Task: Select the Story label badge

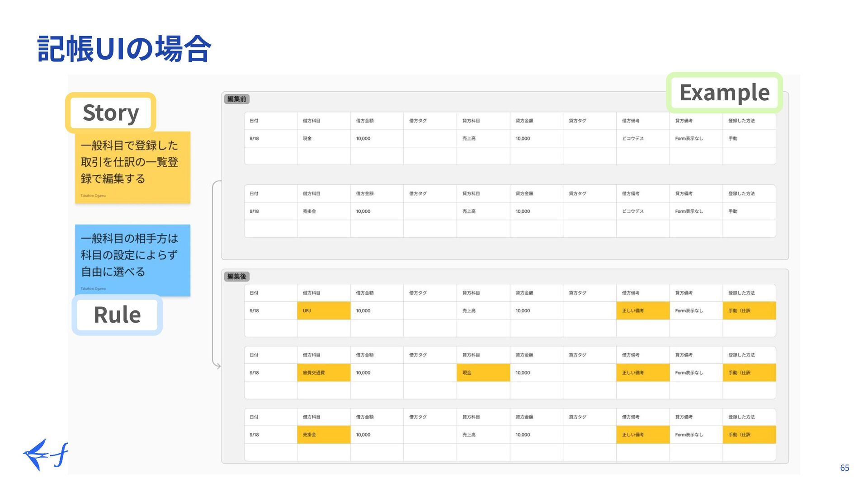Action: pos(111,113)
